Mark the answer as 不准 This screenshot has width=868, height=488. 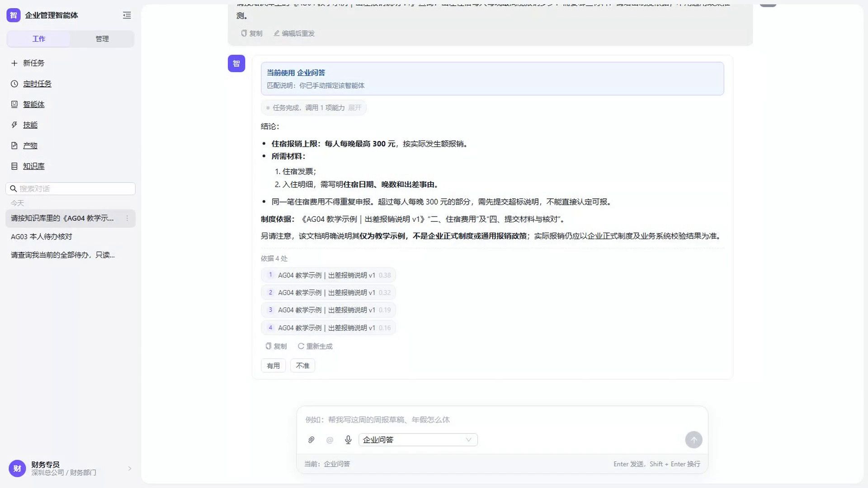tap(302, 366)
